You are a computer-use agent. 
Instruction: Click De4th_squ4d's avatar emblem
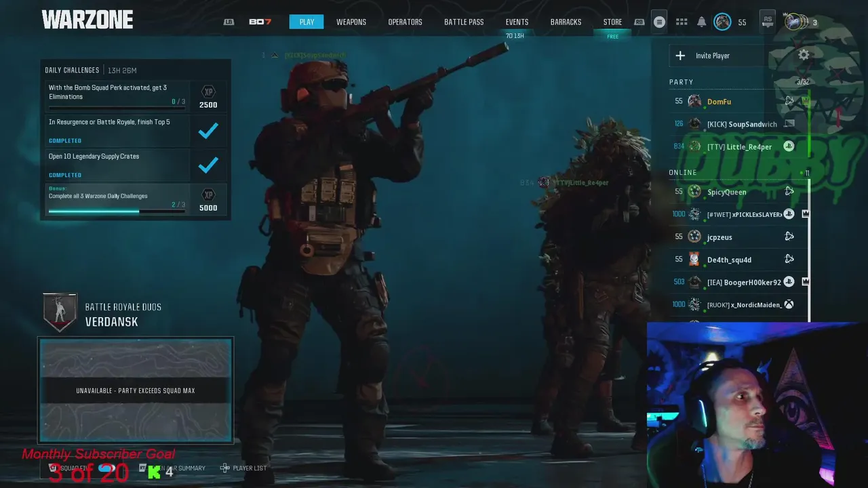694,259
